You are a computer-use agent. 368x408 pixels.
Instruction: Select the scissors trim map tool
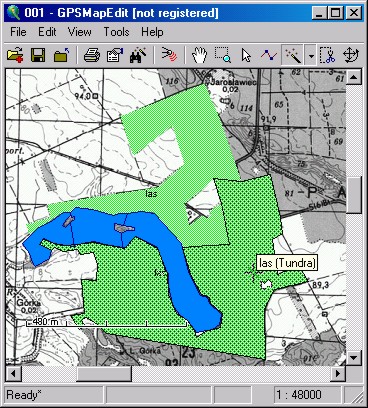pos(327,55)
